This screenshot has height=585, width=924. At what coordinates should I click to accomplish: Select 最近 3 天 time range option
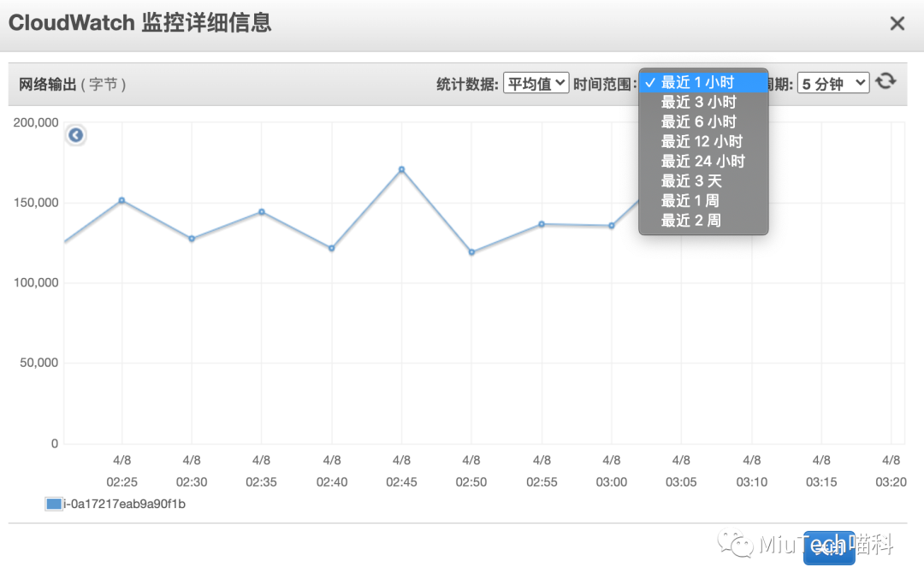703,180
